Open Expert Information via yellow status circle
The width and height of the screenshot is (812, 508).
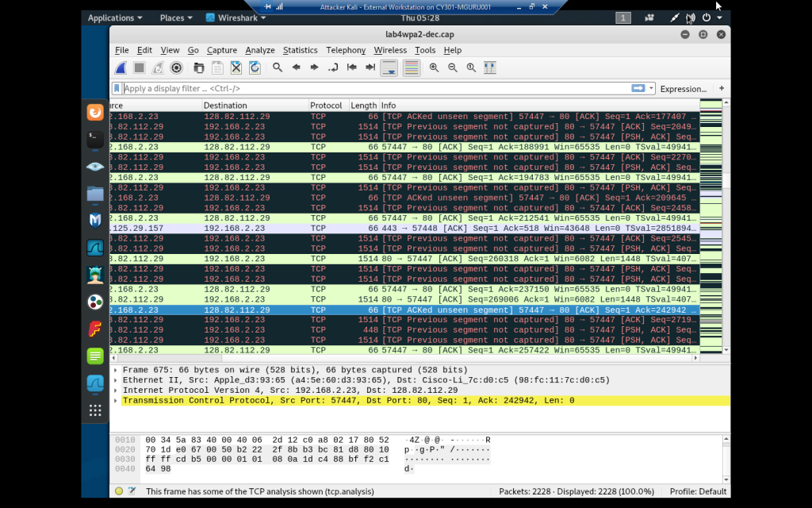(119, 491)
